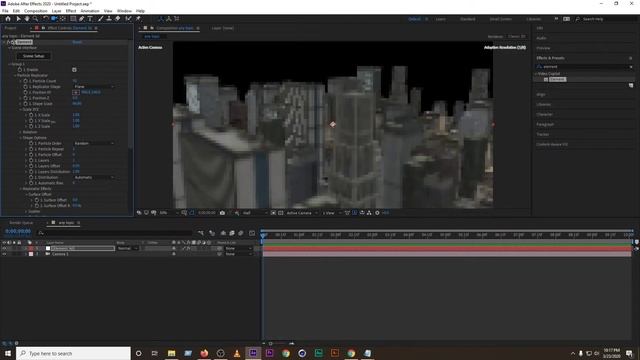The width and height of the screenshot is (640, 360).
Task: Select the Brush tool
Action: [x=100, y=19]
